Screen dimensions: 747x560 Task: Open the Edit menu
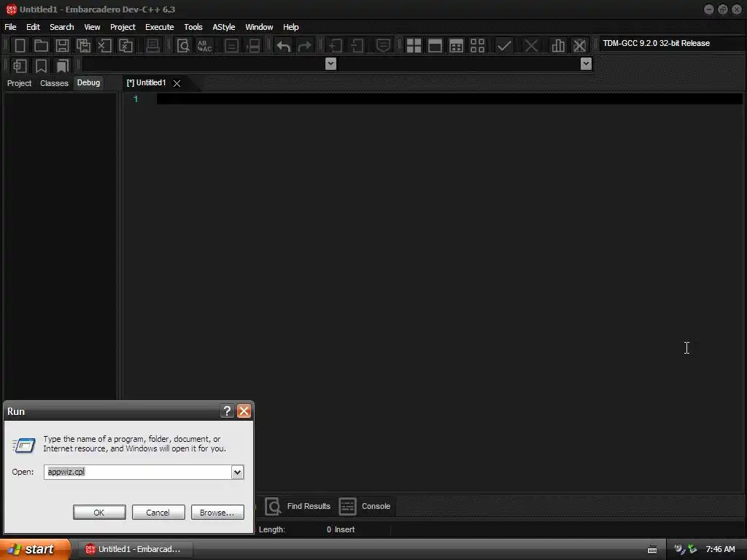pyautogui.click(x=33, y=27)
